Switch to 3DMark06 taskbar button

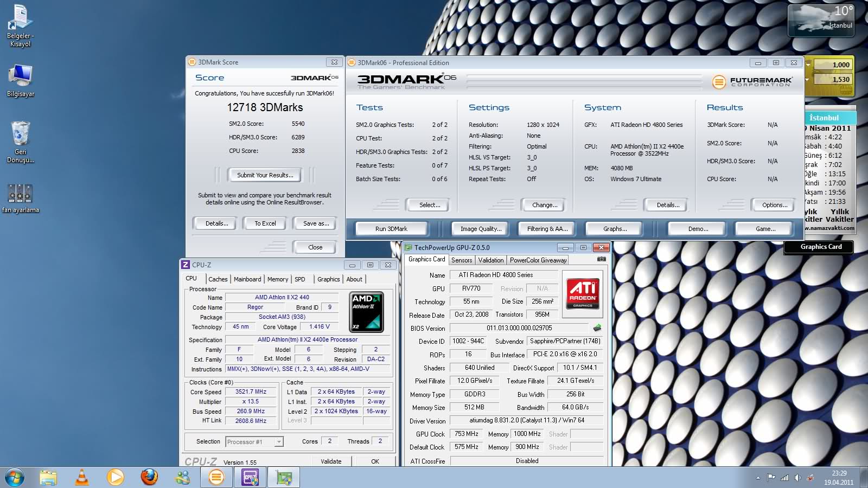pyautogui.click(x=216, y=477)
